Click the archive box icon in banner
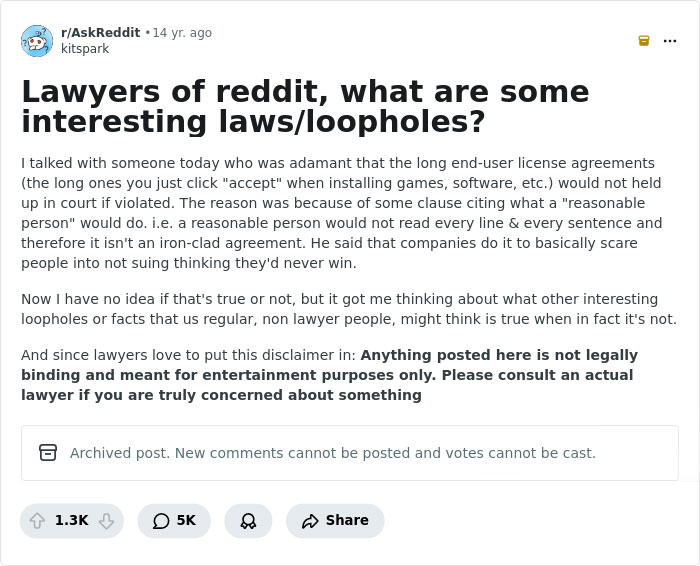 48,453
